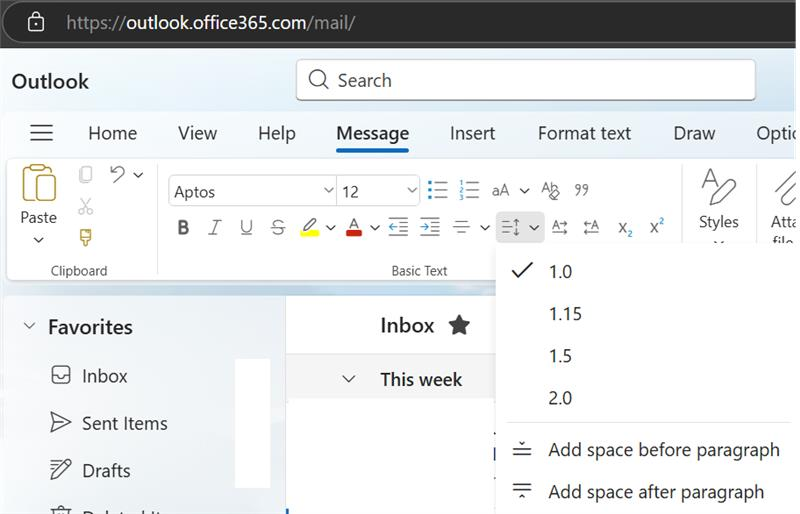Switch to the Home tab
Image resolution: width=800 pixels, height=514 pixels.
click(113, 133)
